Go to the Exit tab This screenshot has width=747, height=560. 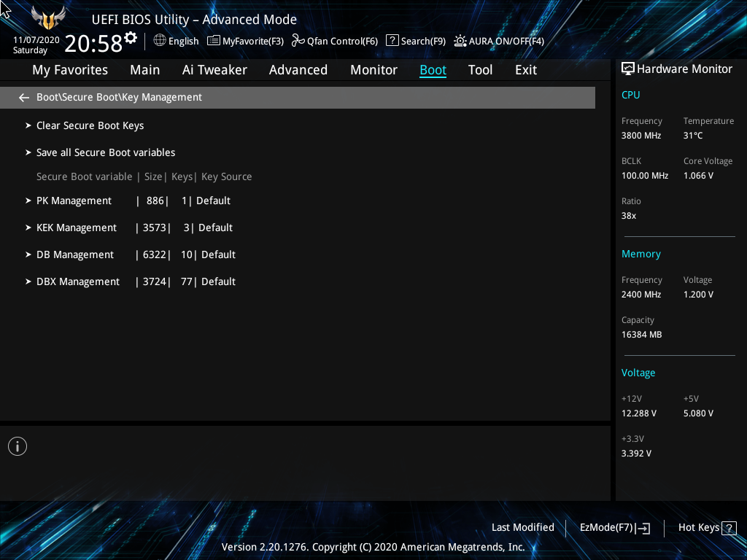[x=526, y=70]
